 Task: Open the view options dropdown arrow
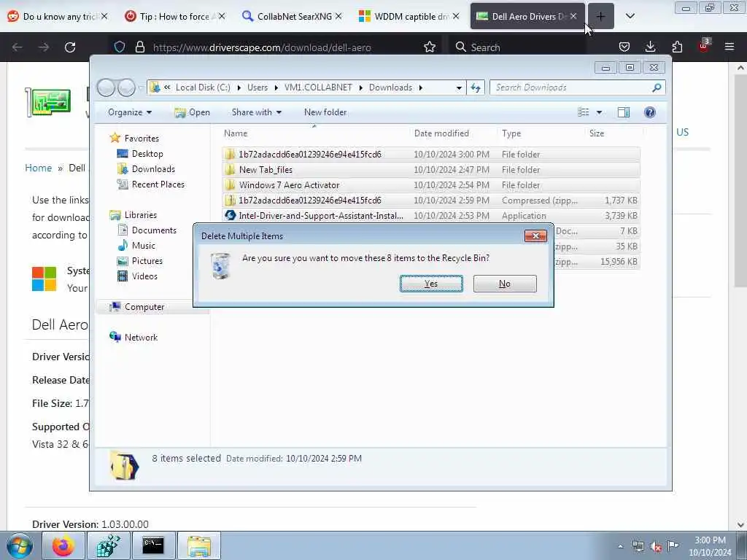pos(600,112)
